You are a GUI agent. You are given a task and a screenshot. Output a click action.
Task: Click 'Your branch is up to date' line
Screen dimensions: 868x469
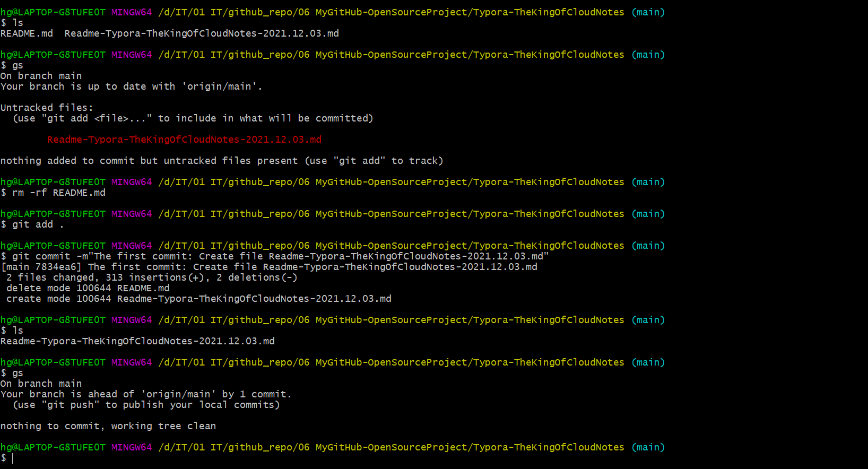[x=132, y=86]
